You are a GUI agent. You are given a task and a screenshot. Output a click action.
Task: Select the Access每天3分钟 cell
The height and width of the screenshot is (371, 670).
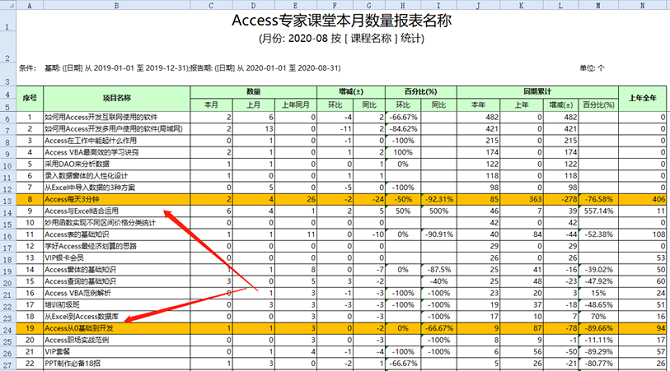tap(117, 199)
